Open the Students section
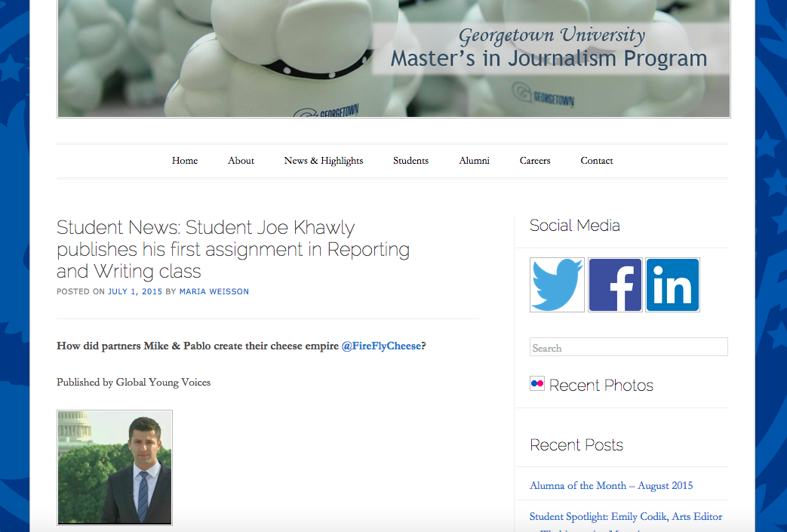This screenshot has width=787, height=532. tap(410, 161)
